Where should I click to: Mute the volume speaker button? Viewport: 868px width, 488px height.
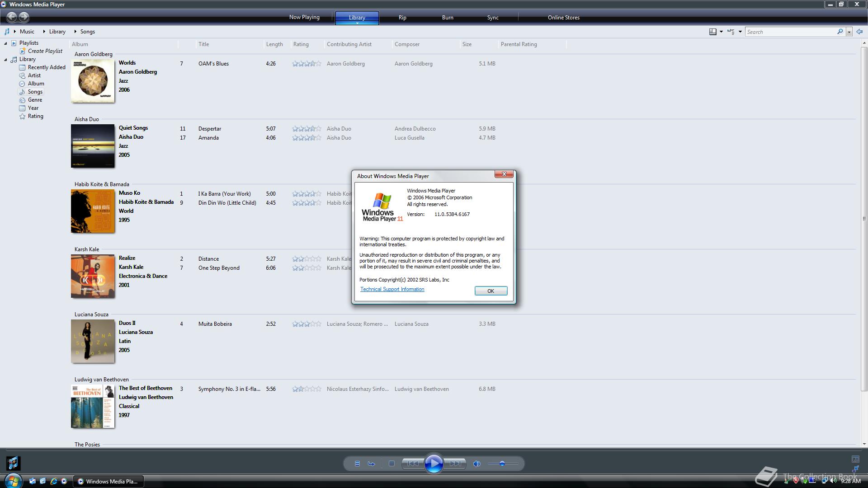[x=476, y=464]
